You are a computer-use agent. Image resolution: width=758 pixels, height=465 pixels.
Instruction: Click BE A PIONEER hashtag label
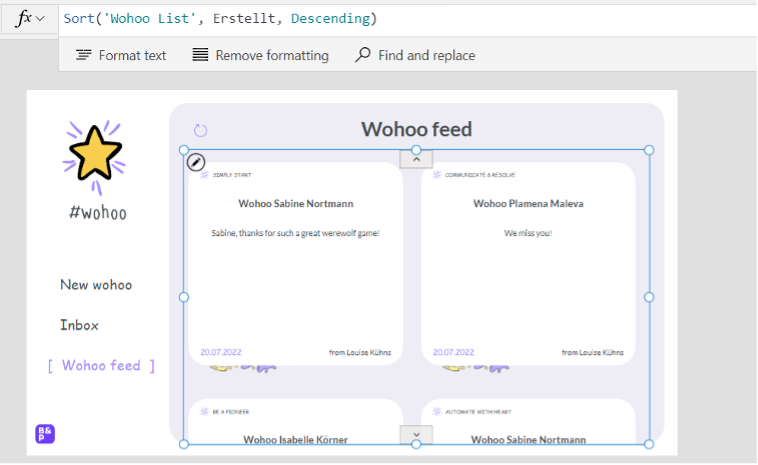tap(231, 412)
